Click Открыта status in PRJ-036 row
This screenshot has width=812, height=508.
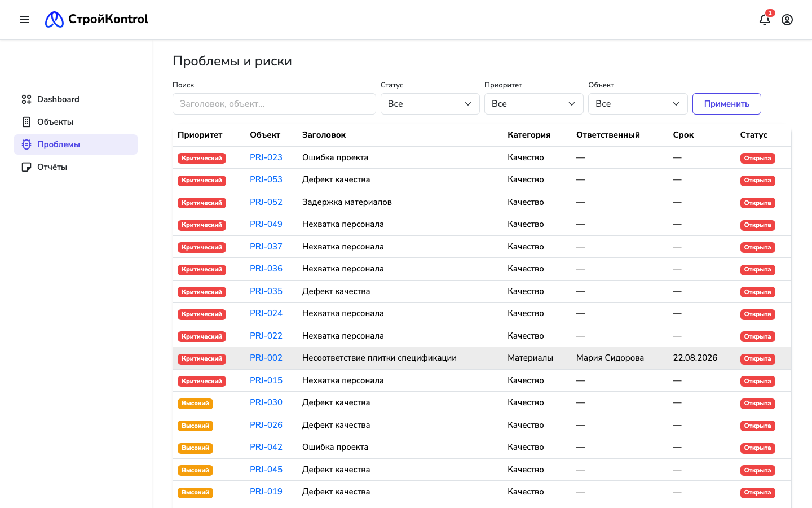pos(757,269)
